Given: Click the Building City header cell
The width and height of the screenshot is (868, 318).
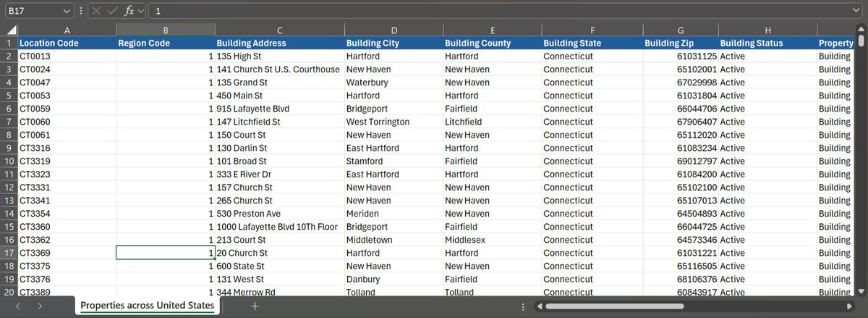Looking at the screenshot, I should tap(393, 43).
